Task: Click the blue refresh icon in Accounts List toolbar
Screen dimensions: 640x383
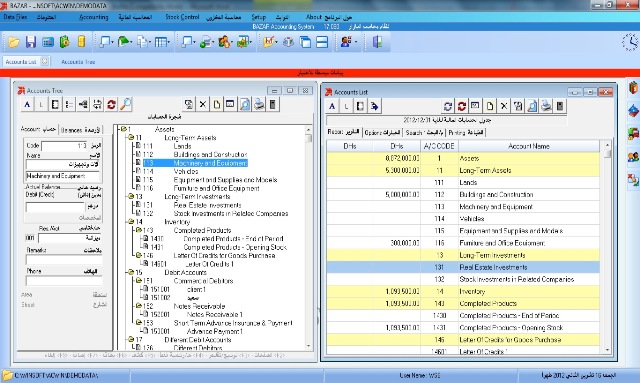Action: 448,106
